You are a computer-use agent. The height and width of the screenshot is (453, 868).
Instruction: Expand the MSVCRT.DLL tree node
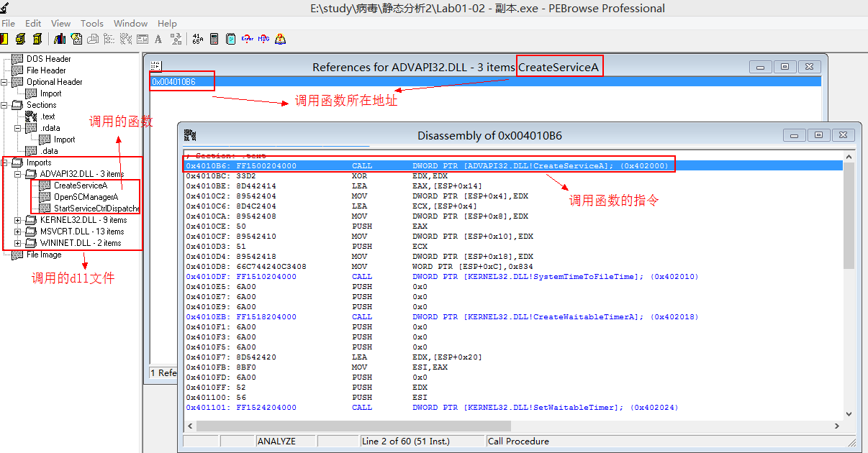click(18, 232)
